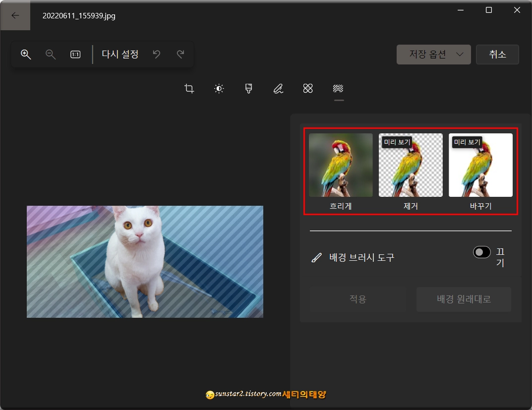Open the erase/spot fix tool
The image size is (532, 410).
click(308, 89)
